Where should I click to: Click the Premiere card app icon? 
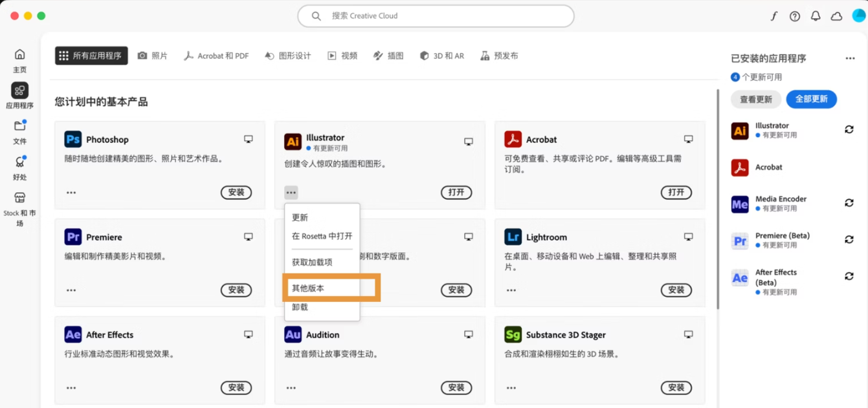coord(73,237)
